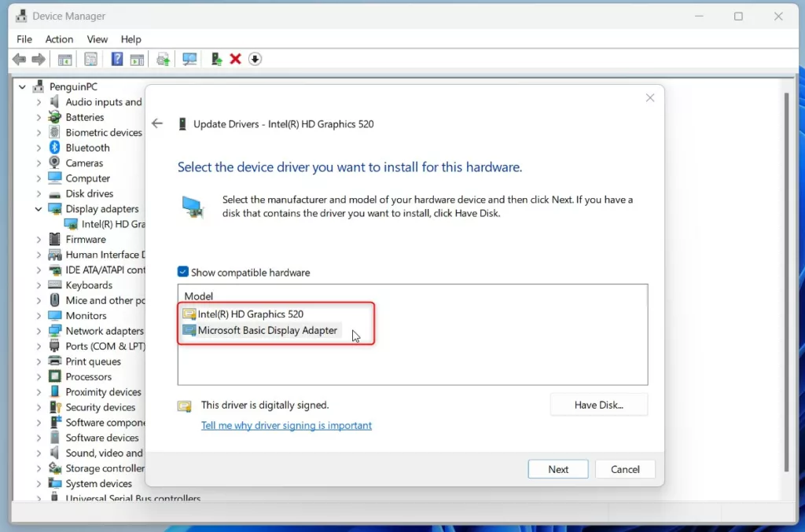Expand the Audio inputs node
Image resolution: width=805 pixels, height=532 pixels.
click(x=39, y=102)
